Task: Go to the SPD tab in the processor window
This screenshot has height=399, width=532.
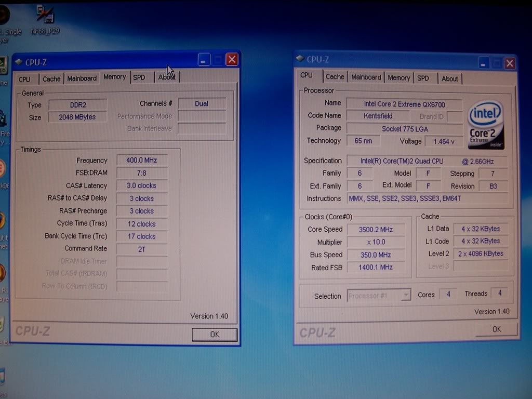Action: click(423, 78)
